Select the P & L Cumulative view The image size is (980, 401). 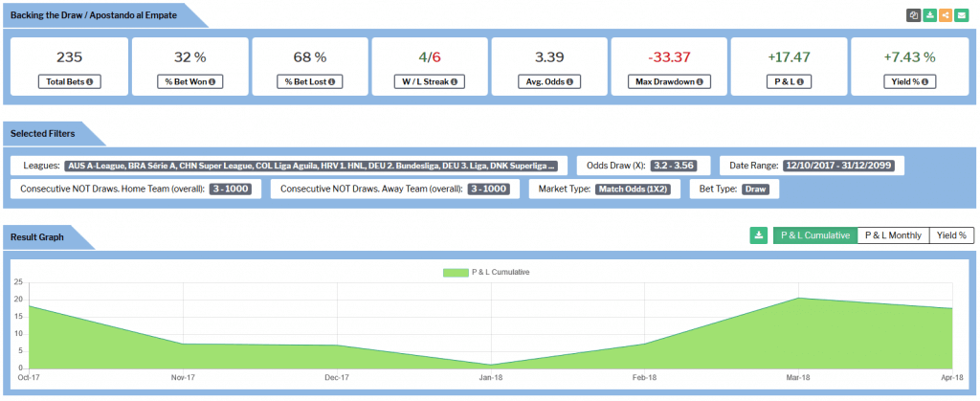tap(814, 235)
